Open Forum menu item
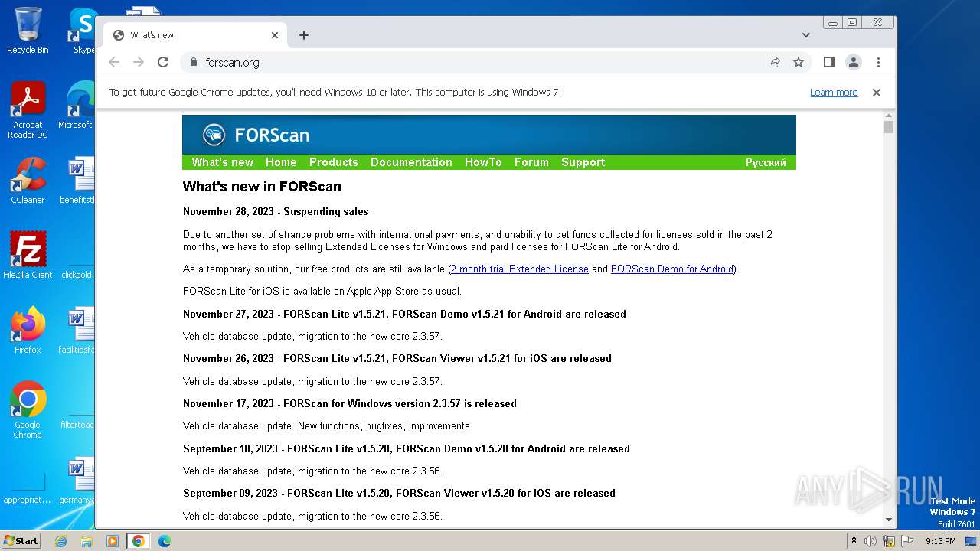Viewport: 980px width, 551px height. 531,162
